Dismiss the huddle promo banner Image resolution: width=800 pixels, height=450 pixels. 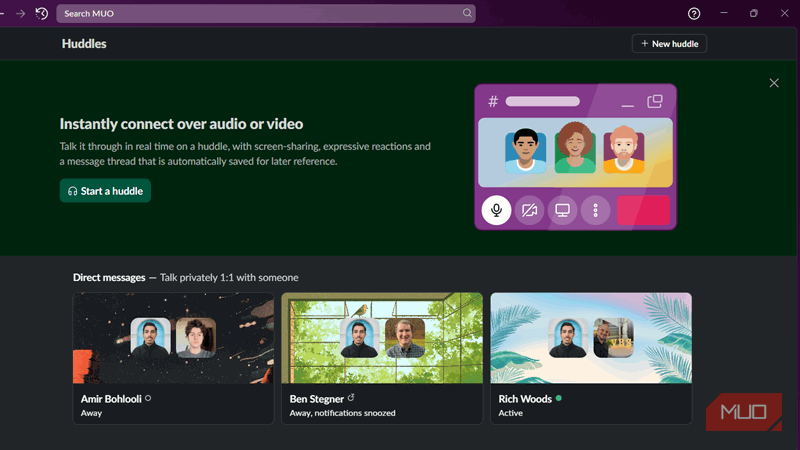774,83
